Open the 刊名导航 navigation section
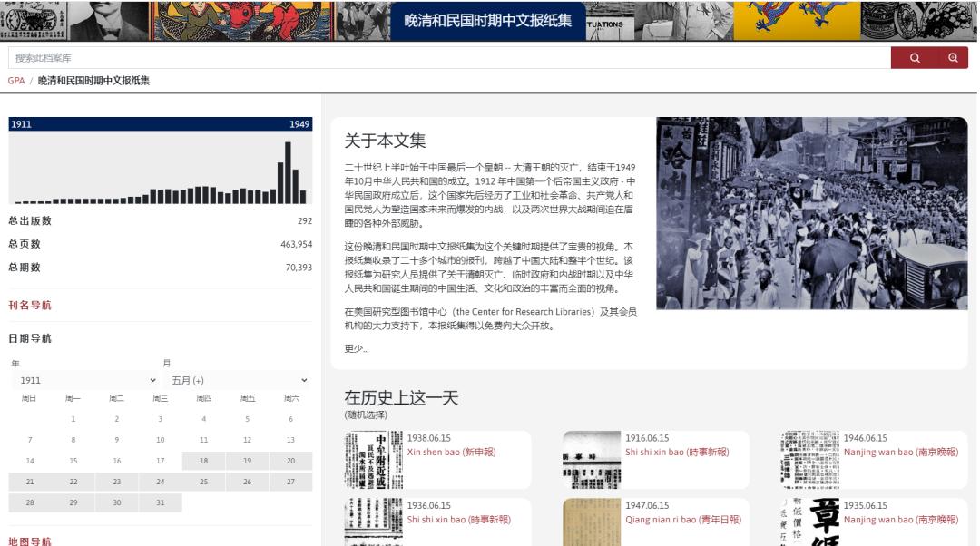 tap(29, 303)
